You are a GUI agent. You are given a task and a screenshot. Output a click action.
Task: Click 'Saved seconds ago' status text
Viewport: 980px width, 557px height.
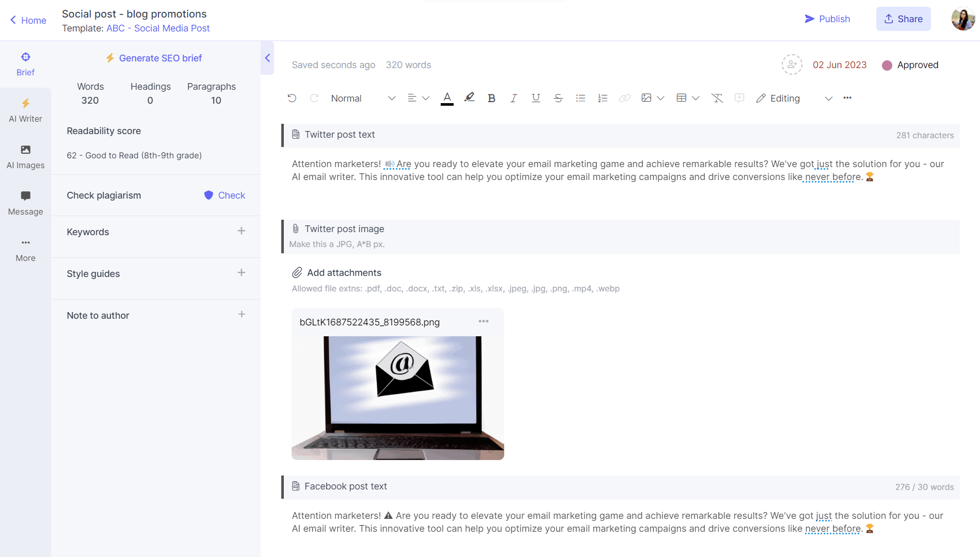click(333, 65)
